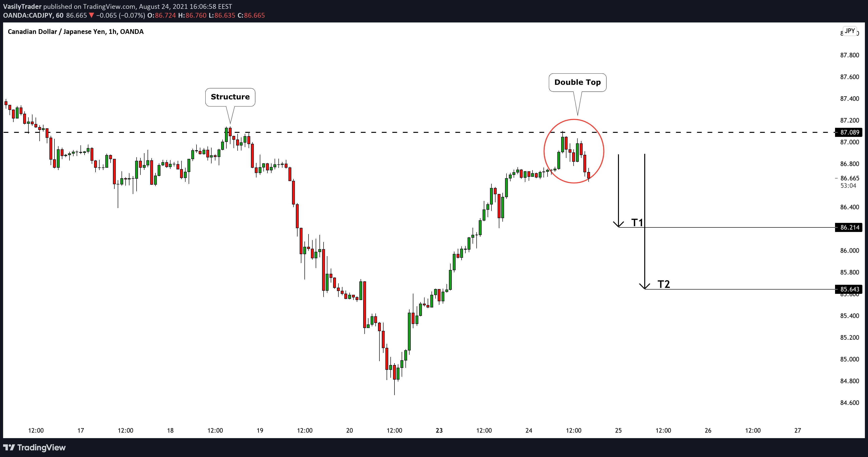This screenshot has width=868, height=457.
Task: Click the 87.000 price axis label
Action: 849,142
